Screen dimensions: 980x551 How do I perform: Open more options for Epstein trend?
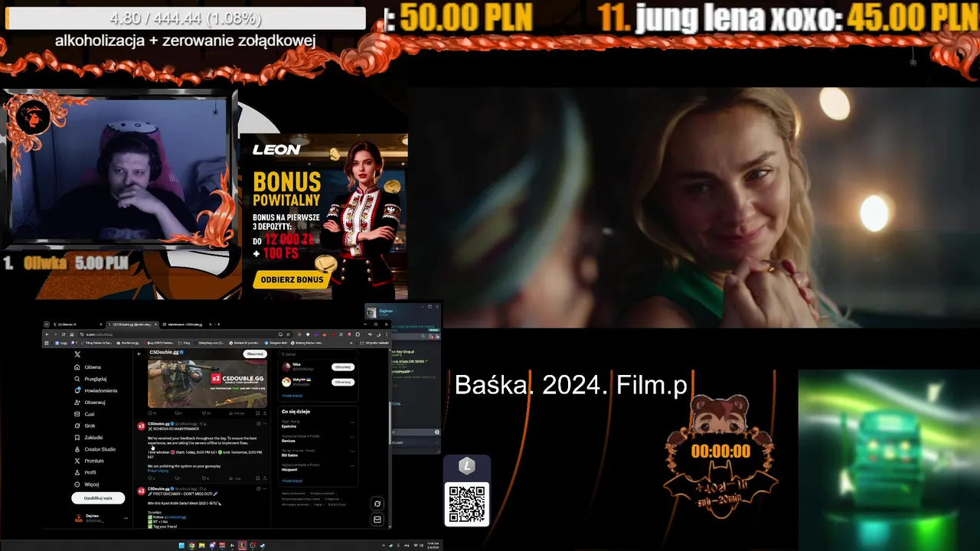352,422
